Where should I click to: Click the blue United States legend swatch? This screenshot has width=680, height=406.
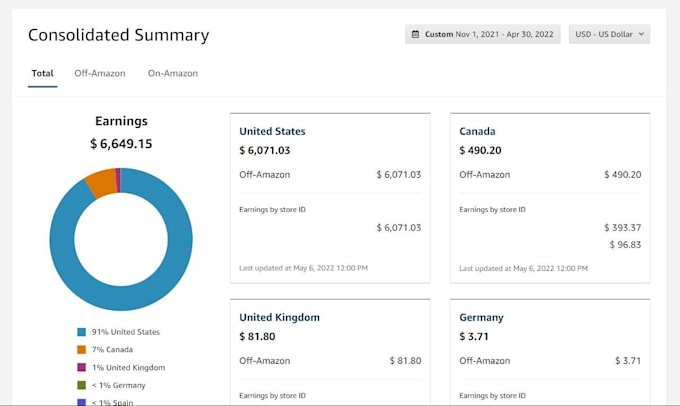[82, 332]
